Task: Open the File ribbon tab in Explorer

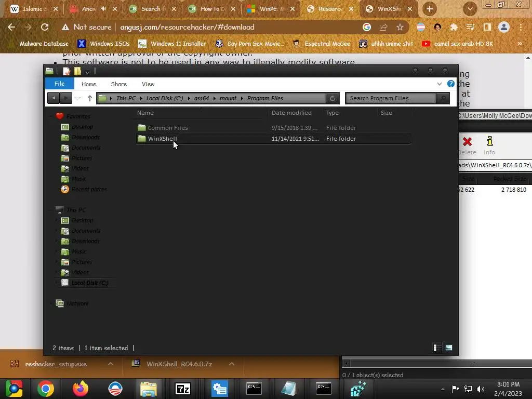Action: coord(59,84)
